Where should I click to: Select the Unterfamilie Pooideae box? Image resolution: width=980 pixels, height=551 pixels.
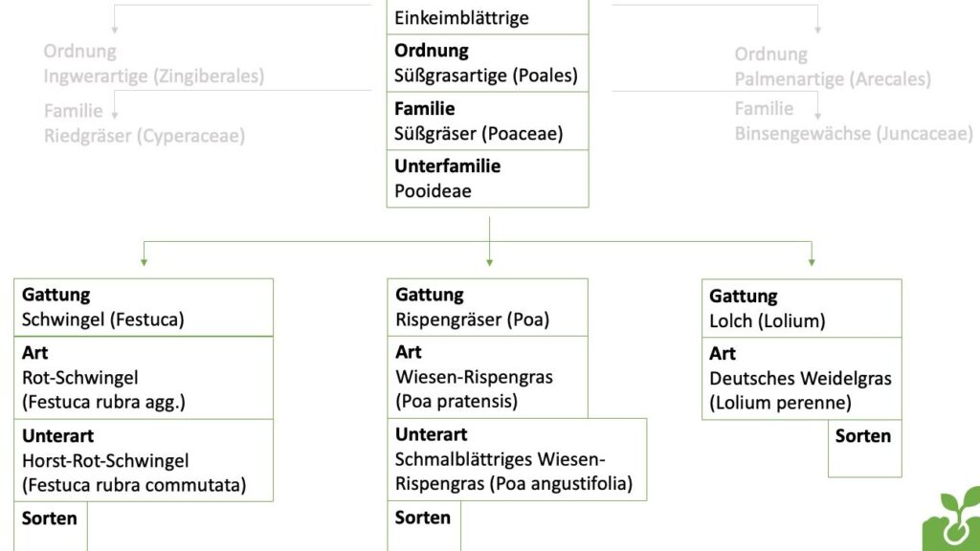488,179
